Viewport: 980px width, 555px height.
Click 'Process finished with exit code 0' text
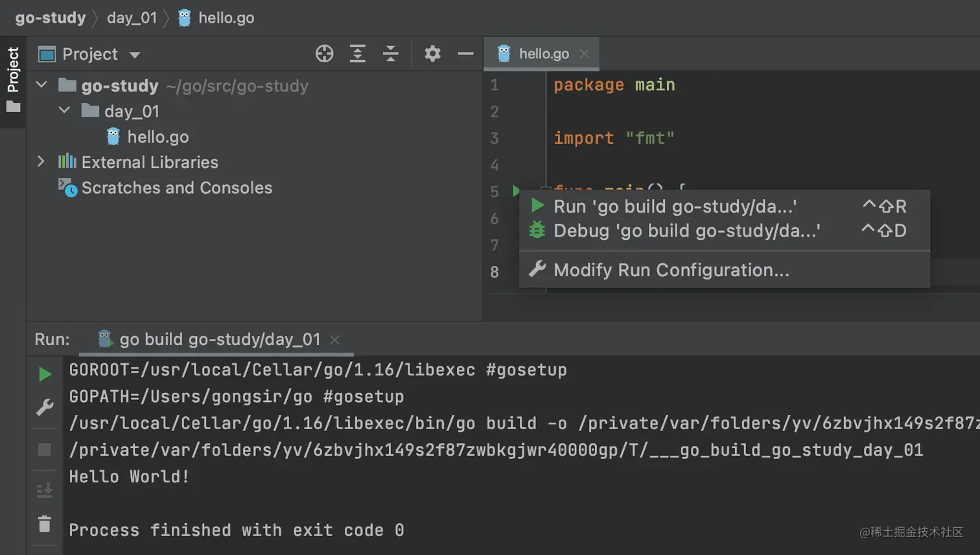[237, 530]
